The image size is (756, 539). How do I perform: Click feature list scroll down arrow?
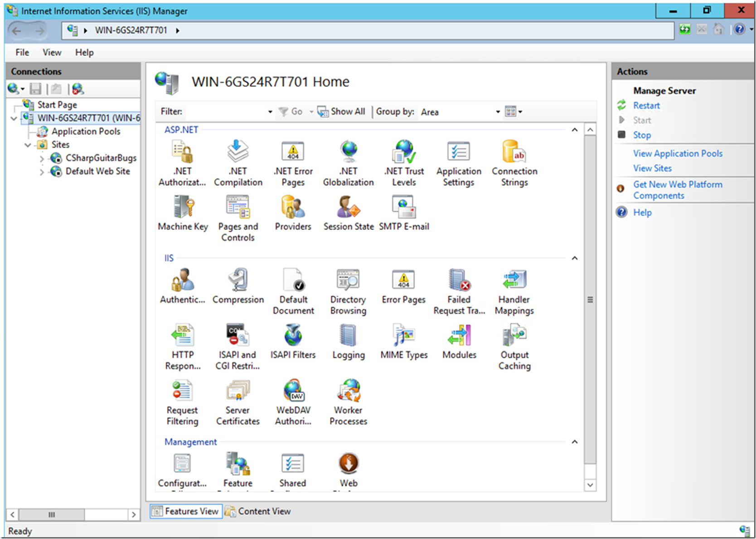pyautogui.click(x=590, y=485)
